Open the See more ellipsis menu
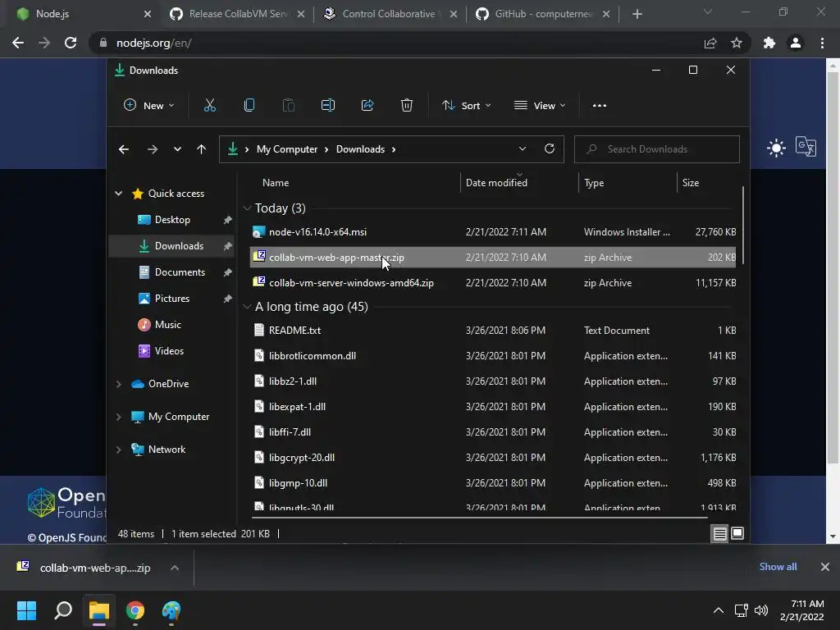 click(x=600, y=106)
